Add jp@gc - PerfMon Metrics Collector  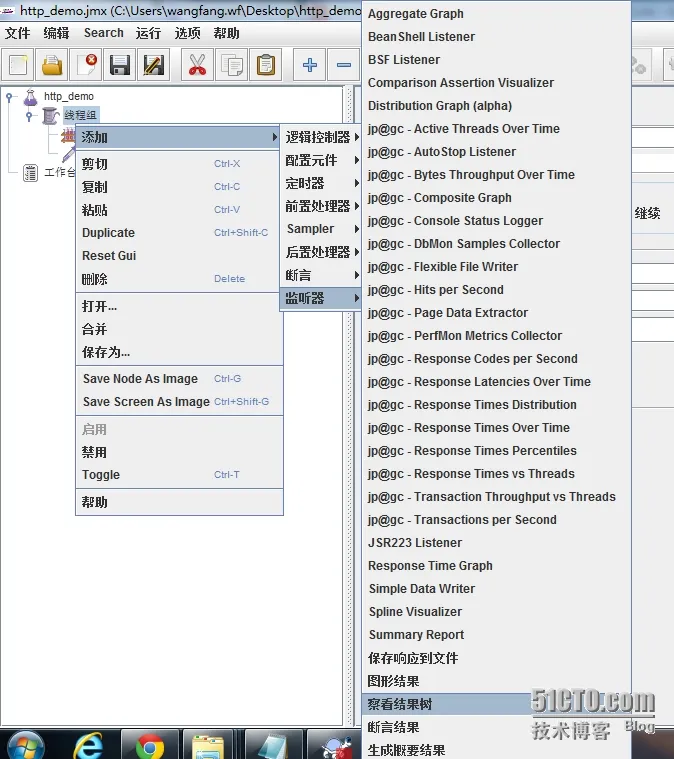point(496,336)
